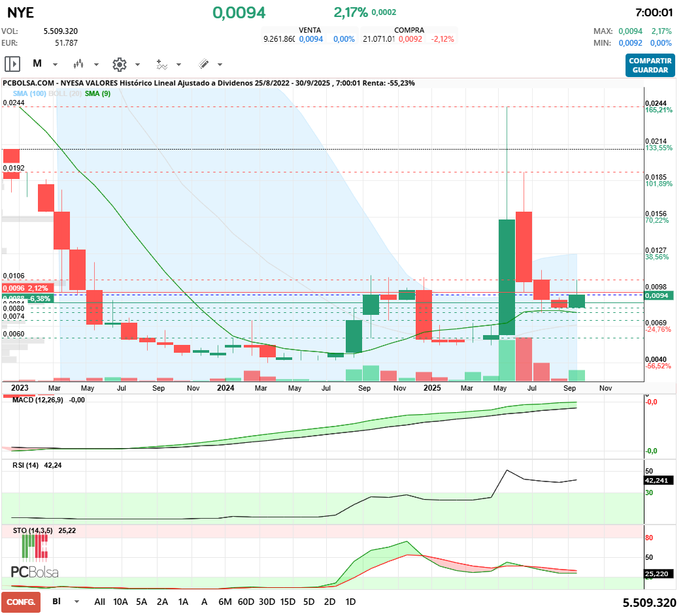The height and width of the screenshot is (616, 685).
Task: Expand the drawing tools dropdown arrow
Action: pyautogui.click(x=220, y=65)
